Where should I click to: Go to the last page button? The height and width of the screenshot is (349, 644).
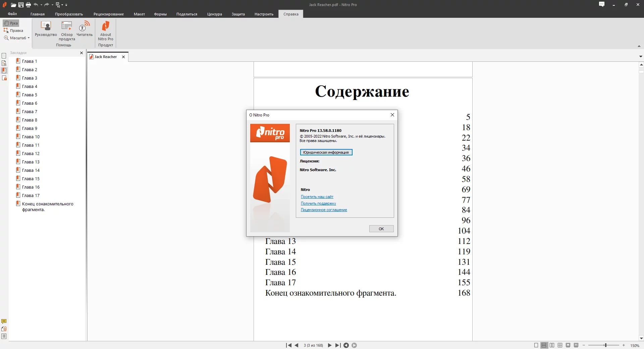[x=338, y=345]
